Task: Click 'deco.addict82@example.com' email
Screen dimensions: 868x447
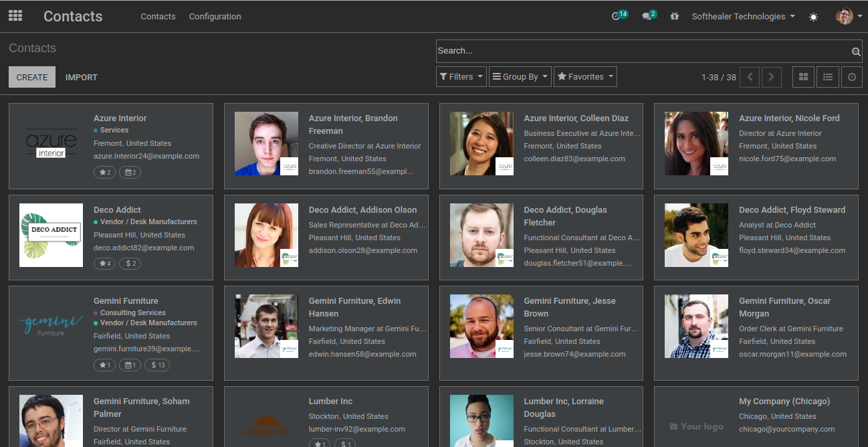Action: click(144, 248)
